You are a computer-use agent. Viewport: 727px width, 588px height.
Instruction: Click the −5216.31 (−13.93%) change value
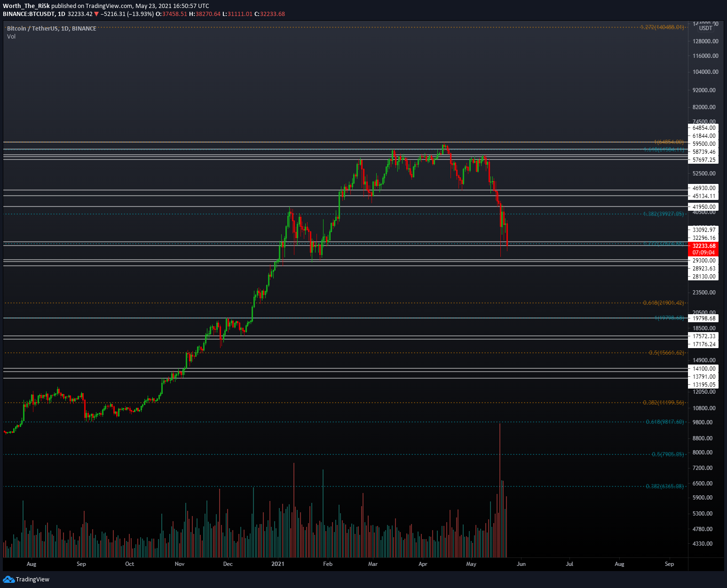[x=127, y=14]
